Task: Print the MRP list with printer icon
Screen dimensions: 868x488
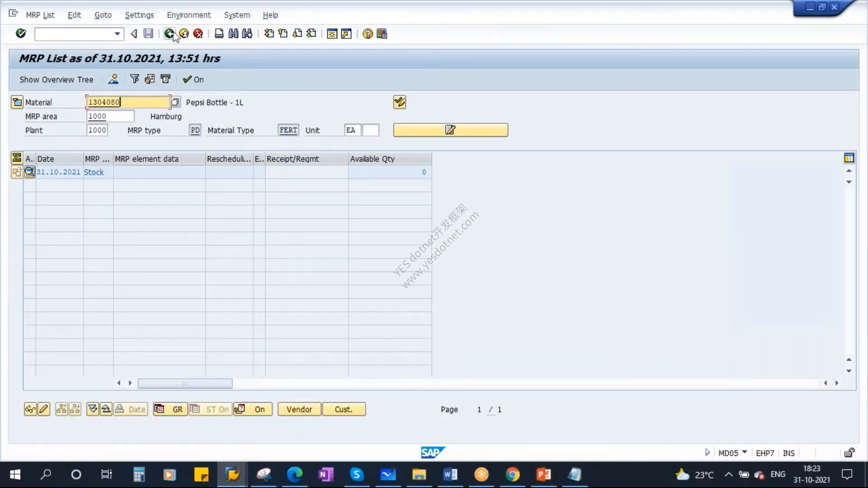Action: 219,33
